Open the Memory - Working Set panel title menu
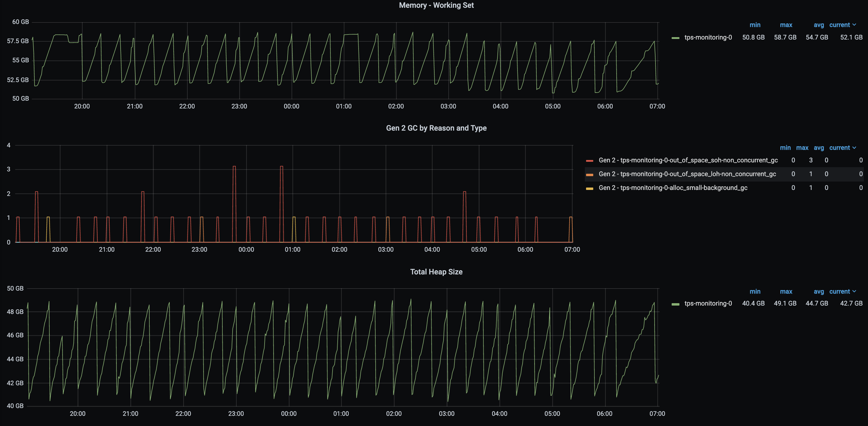868x426 pixels. pyautogui.click(x=436, y=5)
